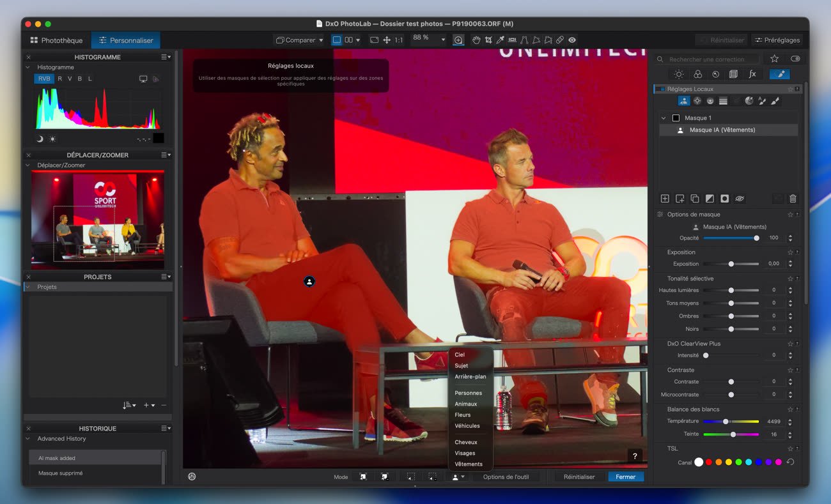Select R histogram channel
Image resolution: width=831 pixels, height=504 pixels.
pyautogui.click(x=60, y=79)
